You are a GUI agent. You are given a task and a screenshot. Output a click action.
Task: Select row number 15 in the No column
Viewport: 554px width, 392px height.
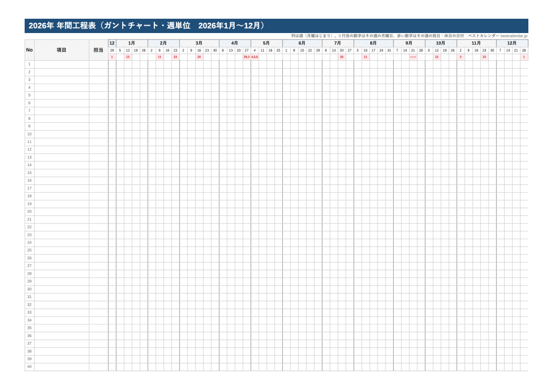coord(29,173)
